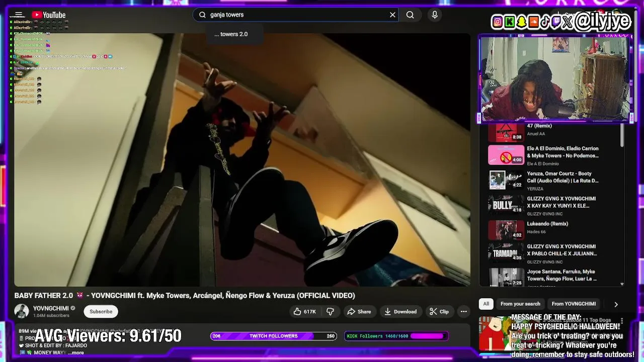Open the YOVNGCHIMI channel name link
The height and width of the screenshot is (362, 644).
(51, 308)
